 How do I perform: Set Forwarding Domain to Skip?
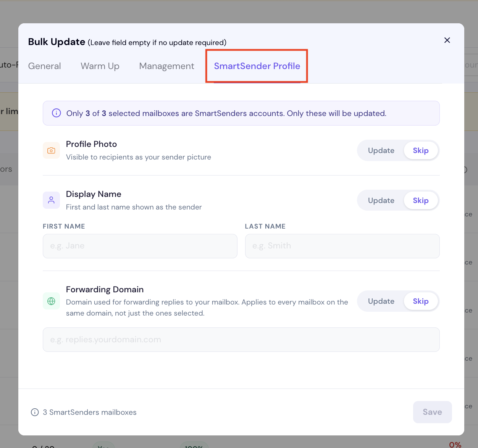pyautogui.click(x=421, y=301)
